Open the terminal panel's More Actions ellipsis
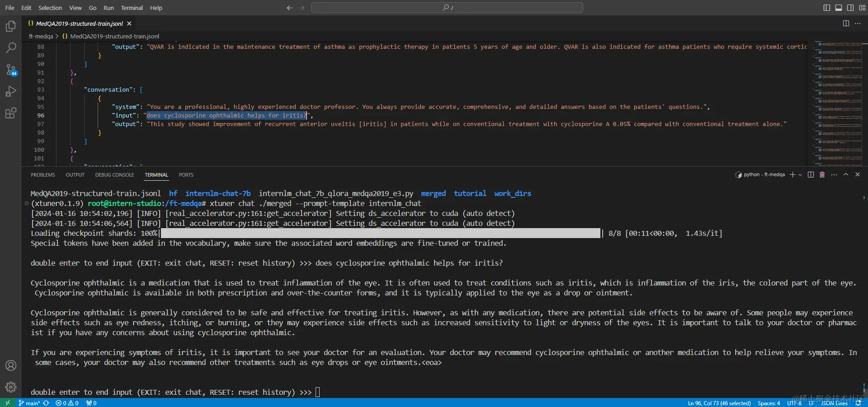Image resolution: width=868 pixels, height=407 pixels. (x=834, y=175)
